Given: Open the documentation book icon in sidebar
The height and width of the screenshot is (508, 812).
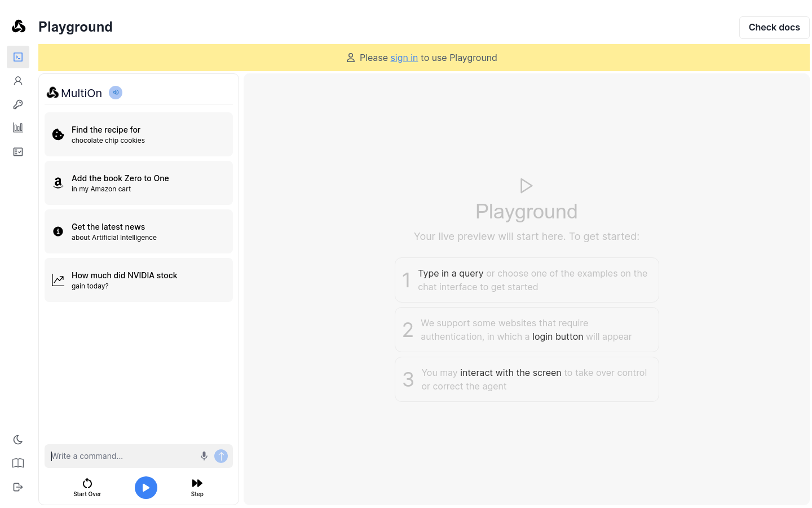Looking at the screenshot, I should point(18,463).
